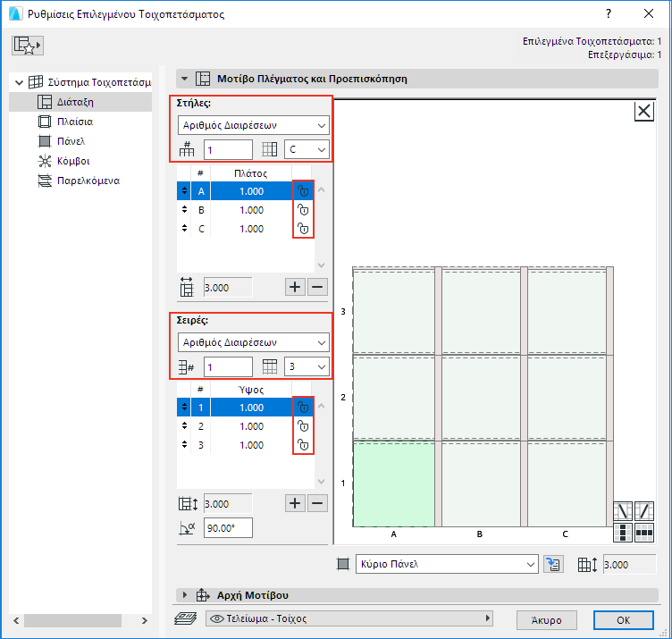672x639 pixels.
Task: Select Κόμβοι in the settings tree
Action: [x=73, y=161]
